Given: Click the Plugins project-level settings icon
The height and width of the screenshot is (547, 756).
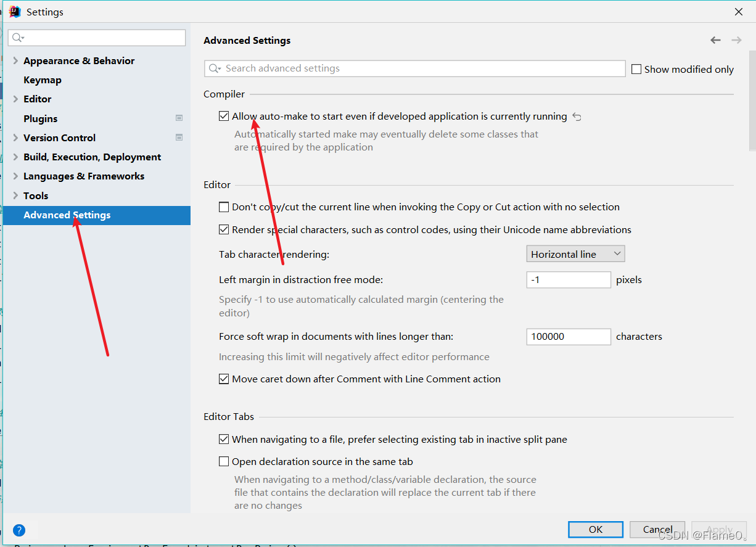Looking at the screenshot, I should (179, 118).
